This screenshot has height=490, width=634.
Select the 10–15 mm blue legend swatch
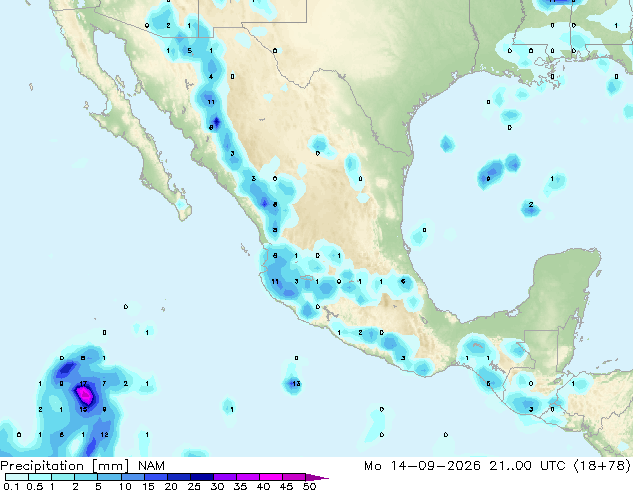[133, 477]
